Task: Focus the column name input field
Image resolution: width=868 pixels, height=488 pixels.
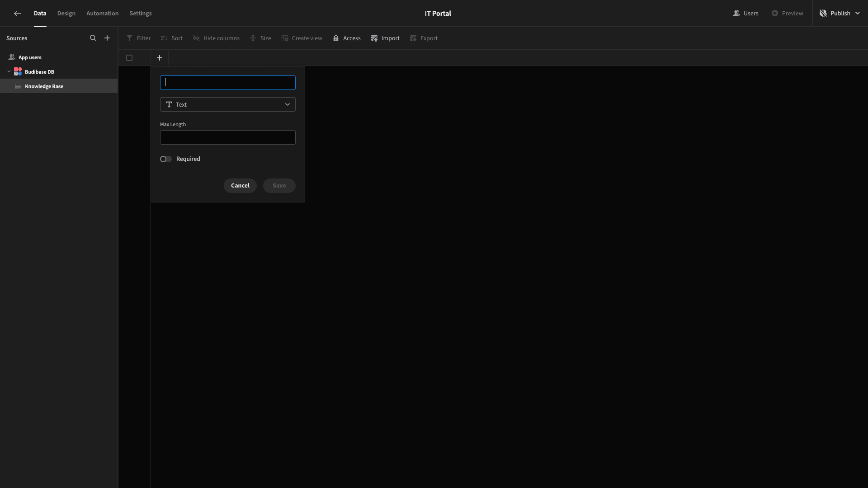Action: 228,83
